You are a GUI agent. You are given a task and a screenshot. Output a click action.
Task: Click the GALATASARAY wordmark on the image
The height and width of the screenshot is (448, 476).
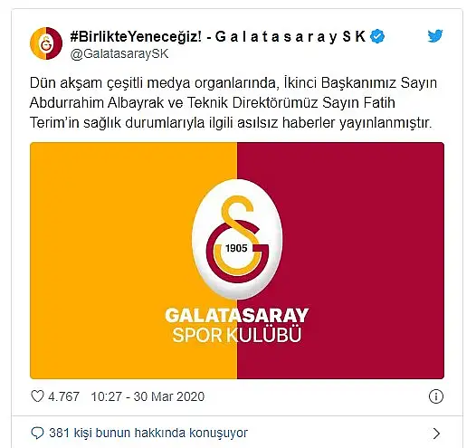pyautogui.click(x=237, y=315)
